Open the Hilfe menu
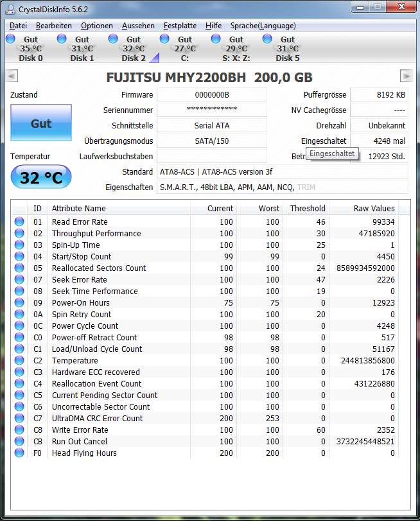Image resolution: width=420 pixels, height=522 pixels. (213, 26)
